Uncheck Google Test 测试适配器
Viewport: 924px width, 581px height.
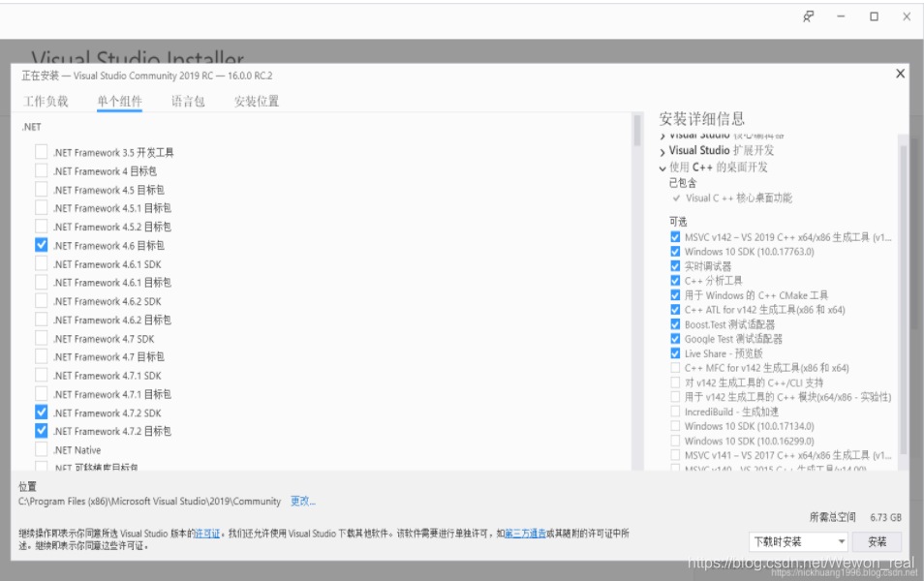[x=675, y=339]
